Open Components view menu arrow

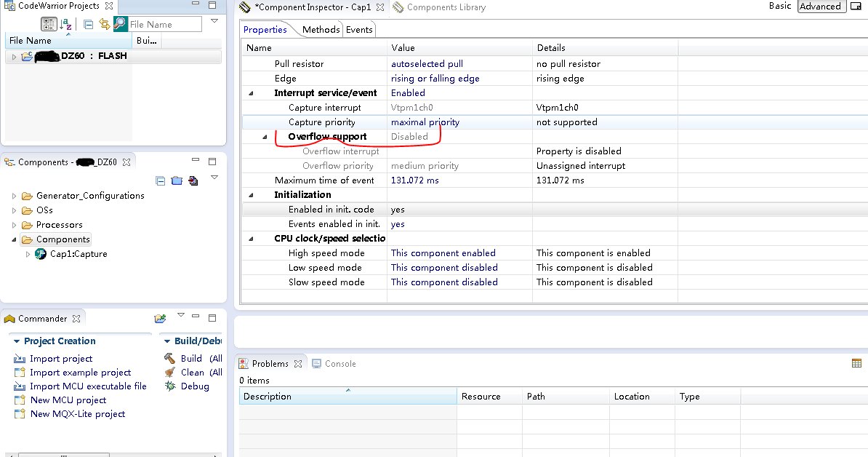[x=214, y=178]
